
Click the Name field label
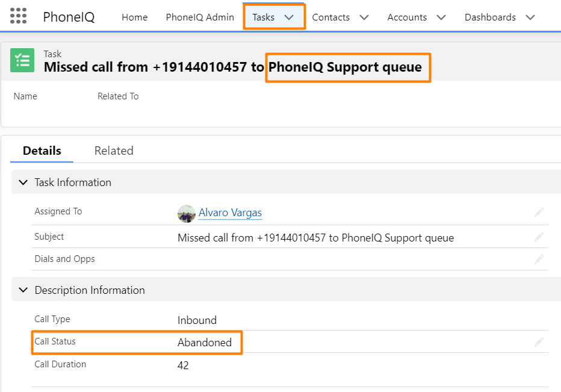pyautogui.click(x=25, y=96)
